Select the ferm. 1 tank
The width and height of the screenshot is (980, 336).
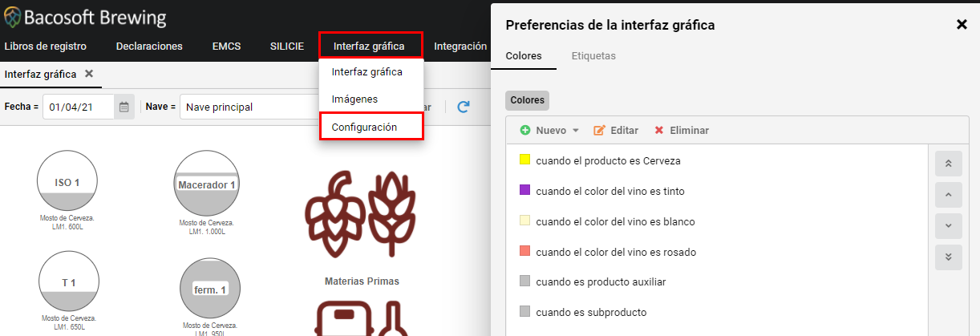tap(210, 289)
